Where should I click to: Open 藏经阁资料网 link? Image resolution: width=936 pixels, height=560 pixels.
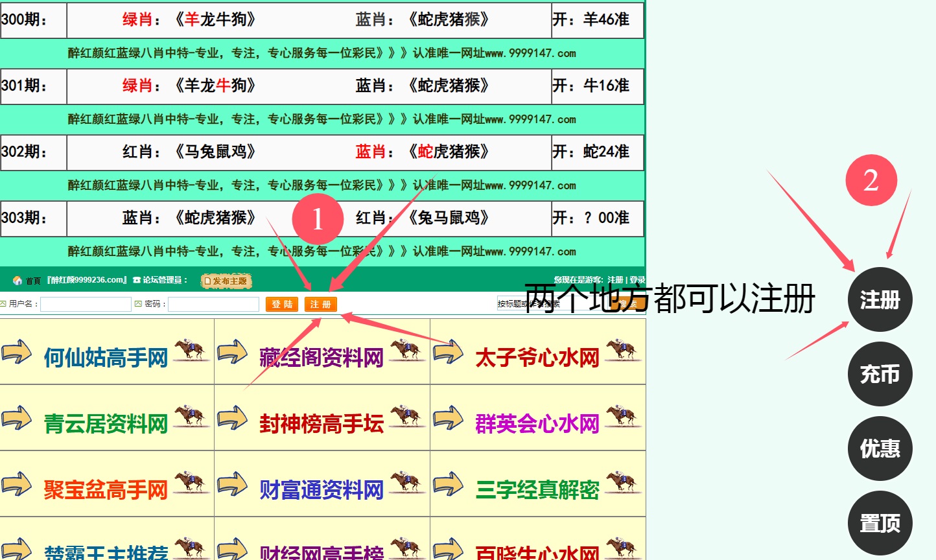(322, 358)
